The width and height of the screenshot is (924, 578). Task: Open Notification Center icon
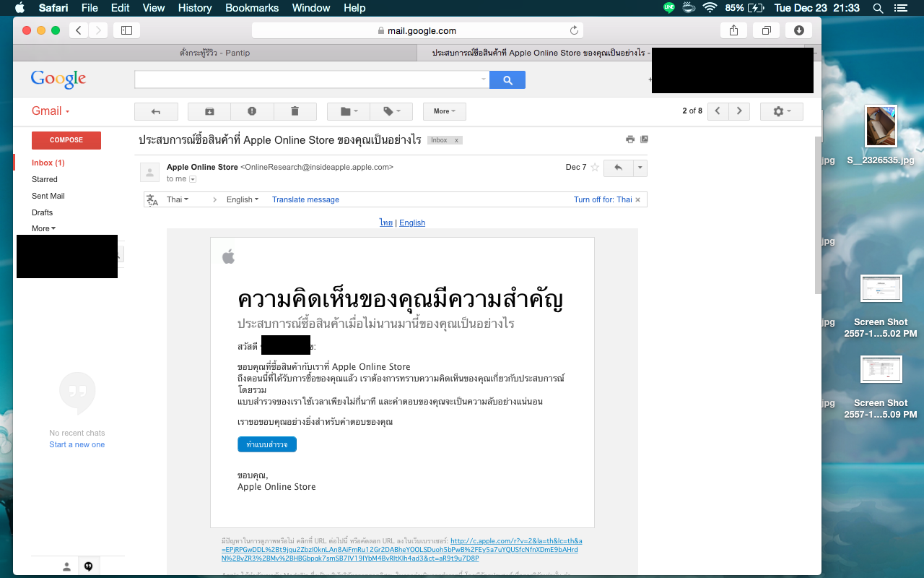pos(899,8)
